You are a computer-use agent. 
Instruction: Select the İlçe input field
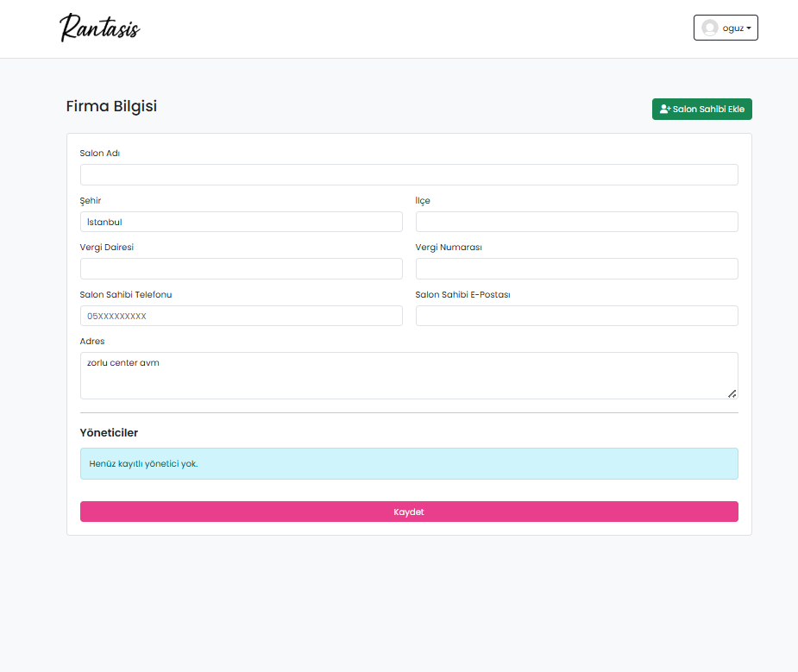point(576,222)
